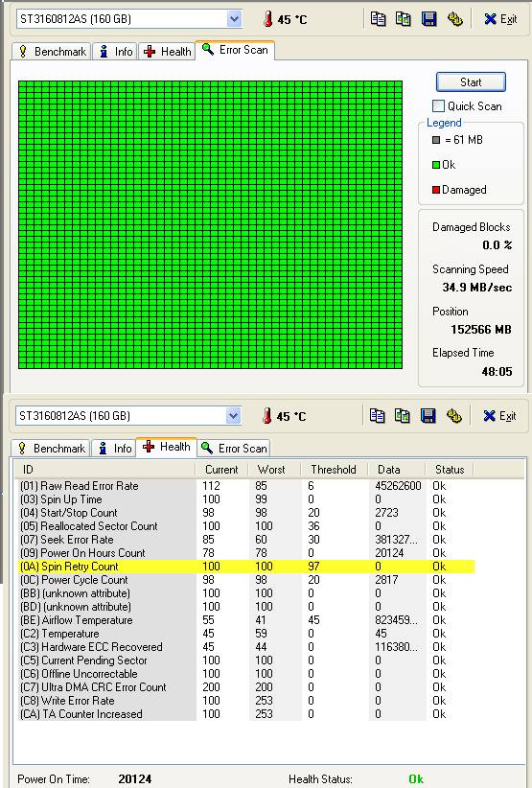Select the highlighted Spin Retry Count row
The image size is (532, 788).
(x=246, y=567)
